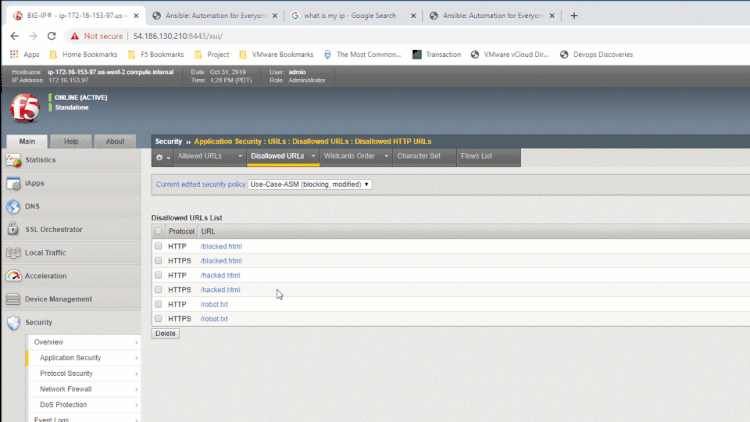The width and height of the screenshot is (750, 422).
Task: Check the HTTP /blocked.html row checkbox
Action: [158, 246]
